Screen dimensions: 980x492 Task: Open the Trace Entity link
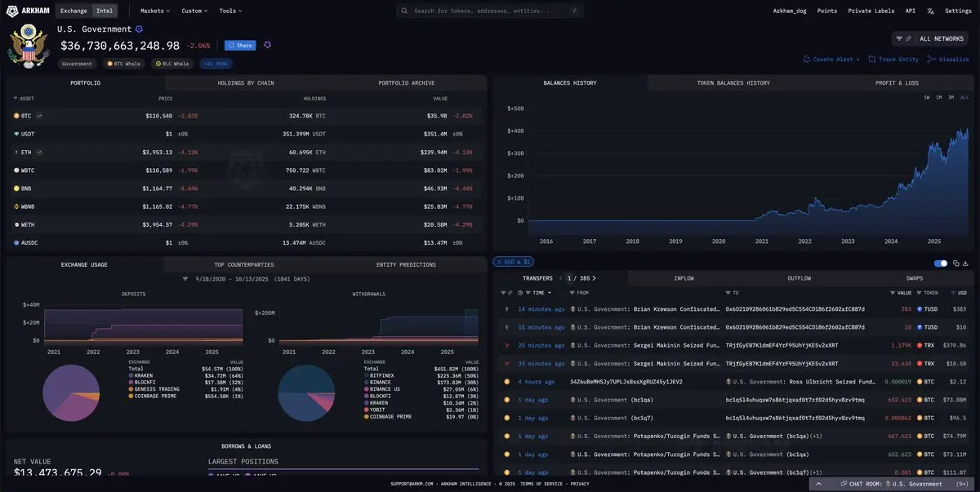(x=895, y=60)
